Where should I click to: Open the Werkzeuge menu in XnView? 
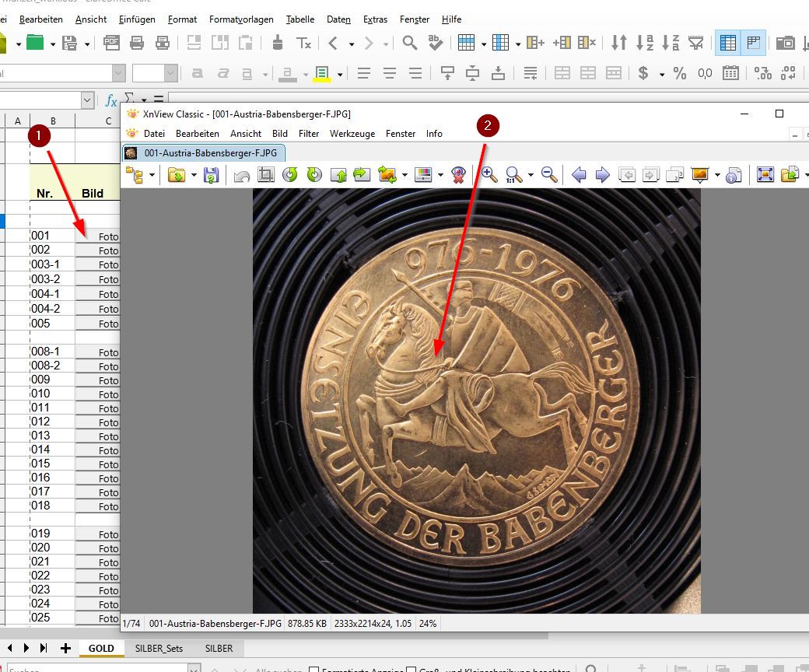tap(352, 134)
